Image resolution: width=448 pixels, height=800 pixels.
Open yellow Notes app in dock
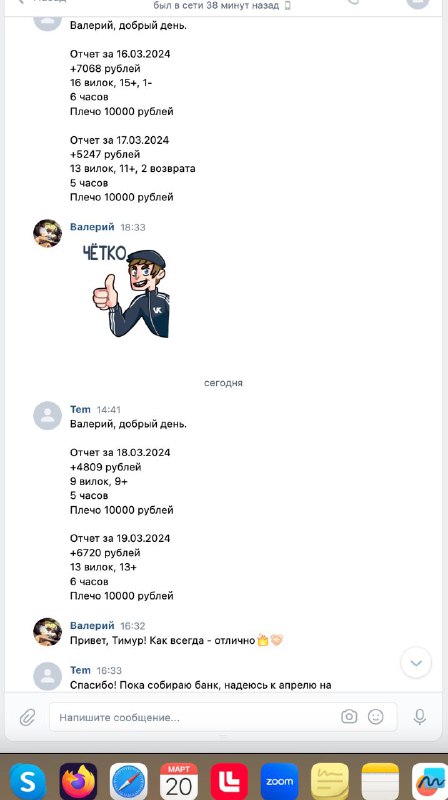coord(380,781)
